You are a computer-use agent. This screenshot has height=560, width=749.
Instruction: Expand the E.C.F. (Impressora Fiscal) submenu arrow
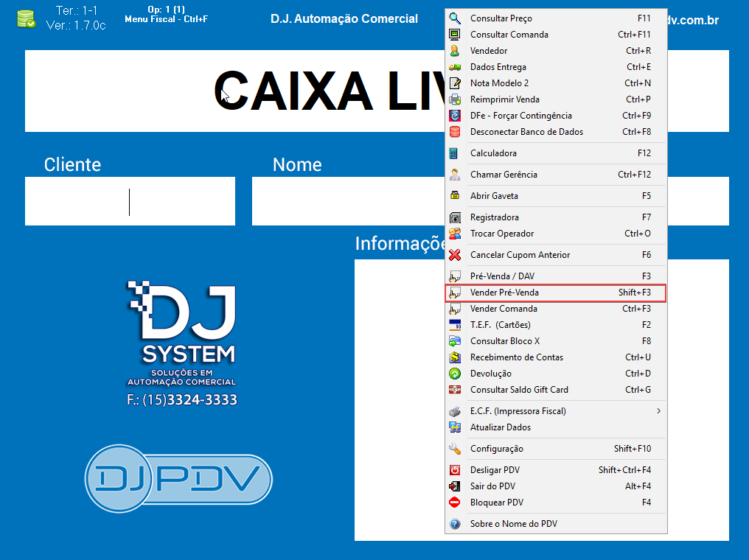pos(658,411)
